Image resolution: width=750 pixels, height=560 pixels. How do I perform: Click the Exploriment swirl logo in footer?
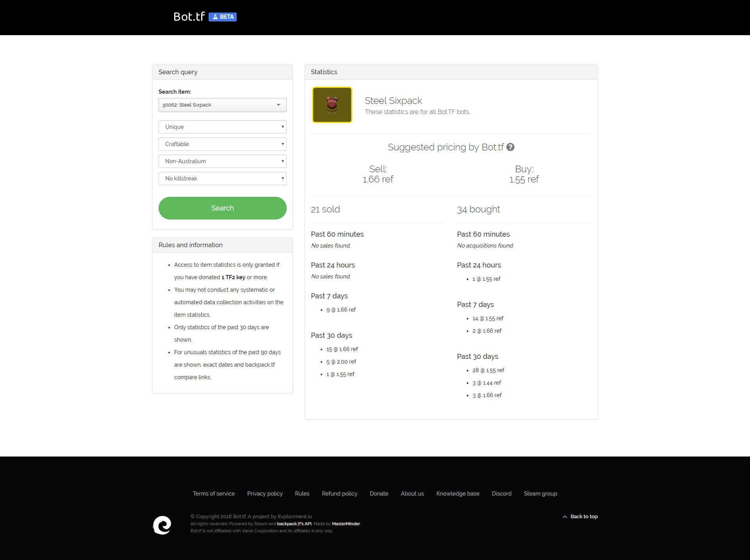162,525
